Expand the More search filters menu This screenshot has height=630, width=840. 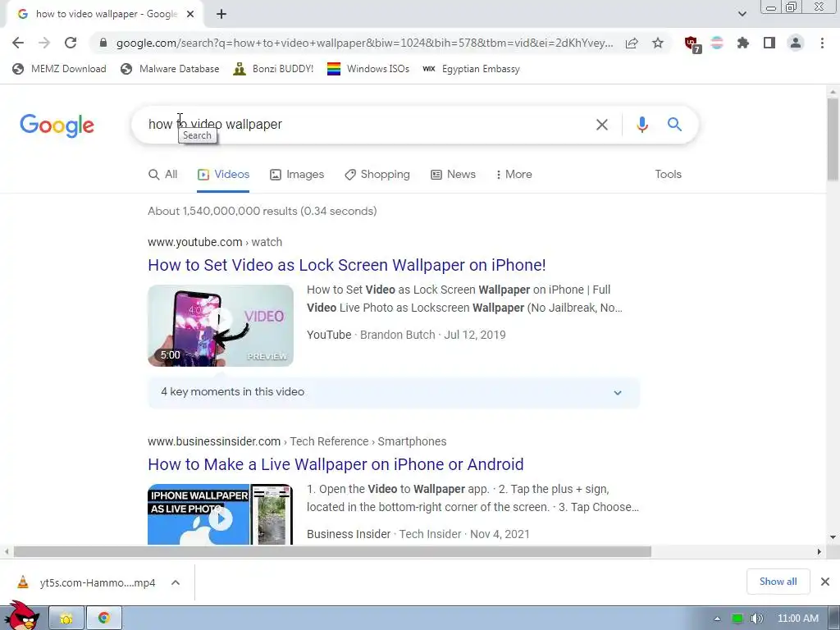pyautogui.click(x=514, y=175)
